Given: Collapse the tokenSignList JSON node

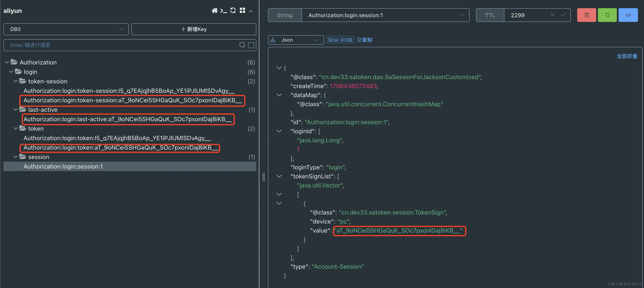Looking at the screenshot, I should pos(279,176).
